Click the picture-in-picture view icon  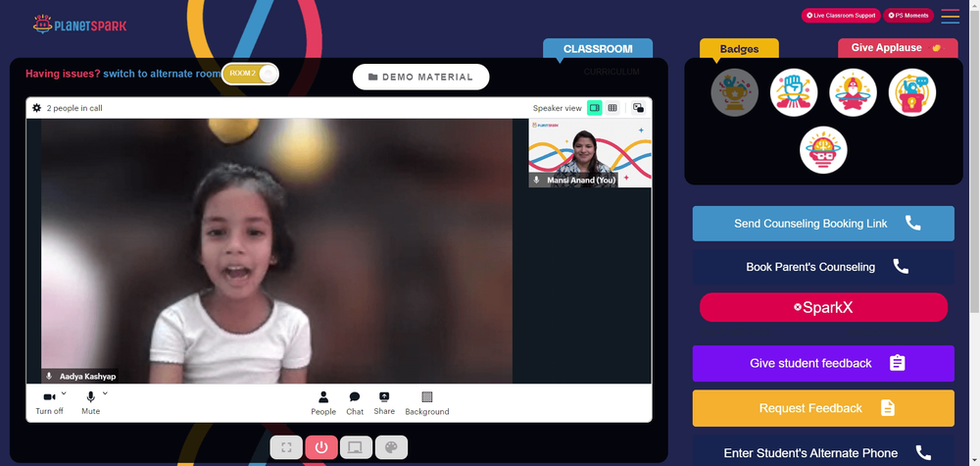click(638, 108)
